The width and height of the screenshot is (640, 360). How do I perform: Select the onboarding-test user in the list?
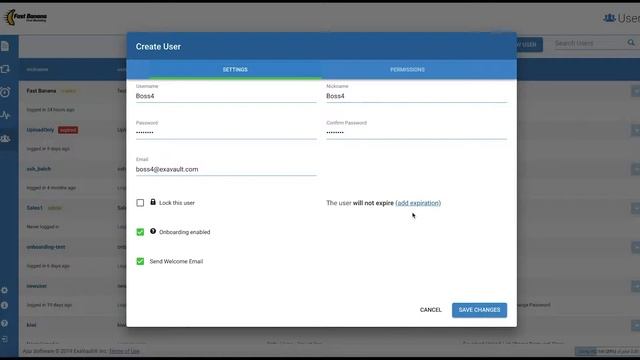pos(46,247)
